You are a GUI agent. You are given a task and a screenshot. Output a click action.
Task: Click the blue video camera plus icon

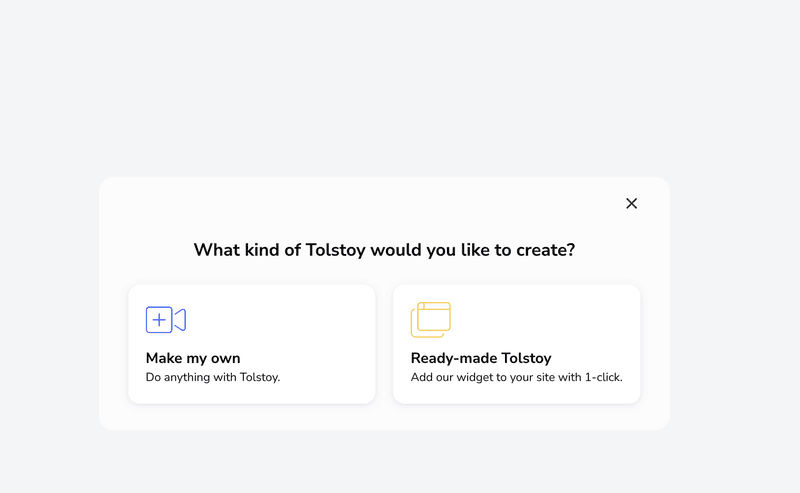coord(165,320)
